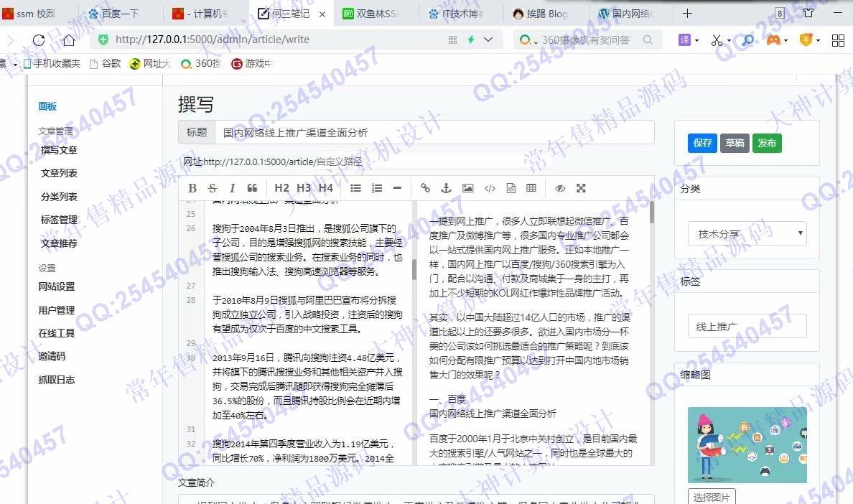This screenshot has height=504, width=853.
Task: Insert a table with the table icon
Action: (x=531, y=188)
